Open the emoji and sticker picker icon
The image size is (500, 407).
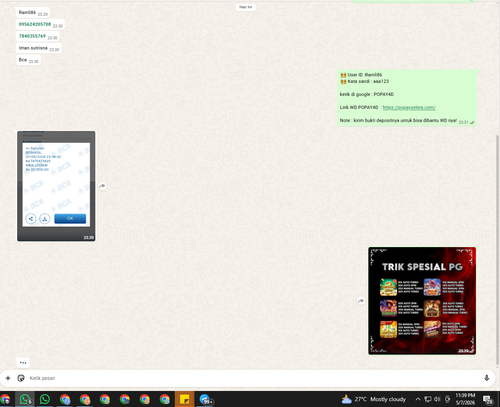(x=21, y=378)
